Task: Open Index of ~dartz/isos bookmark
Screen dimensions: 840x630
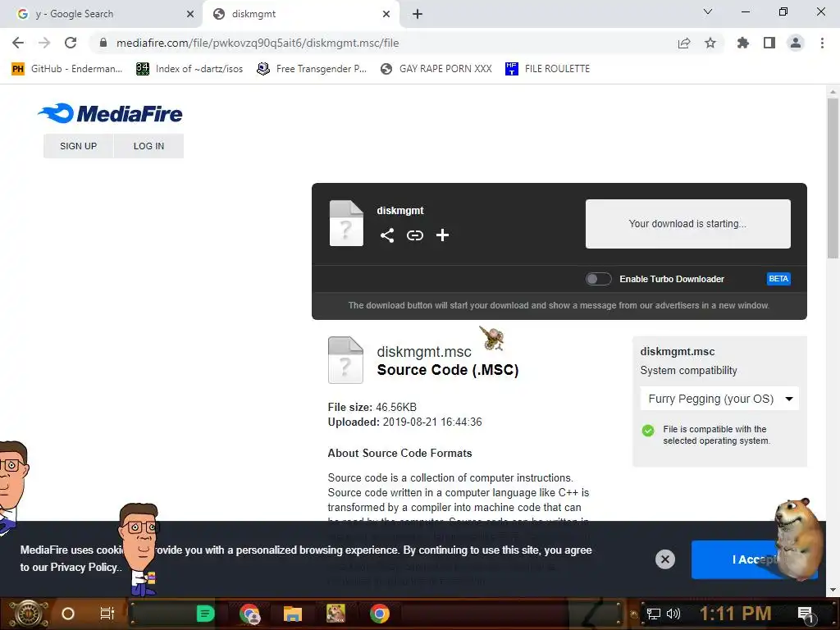Action: [x=189, y=69]
